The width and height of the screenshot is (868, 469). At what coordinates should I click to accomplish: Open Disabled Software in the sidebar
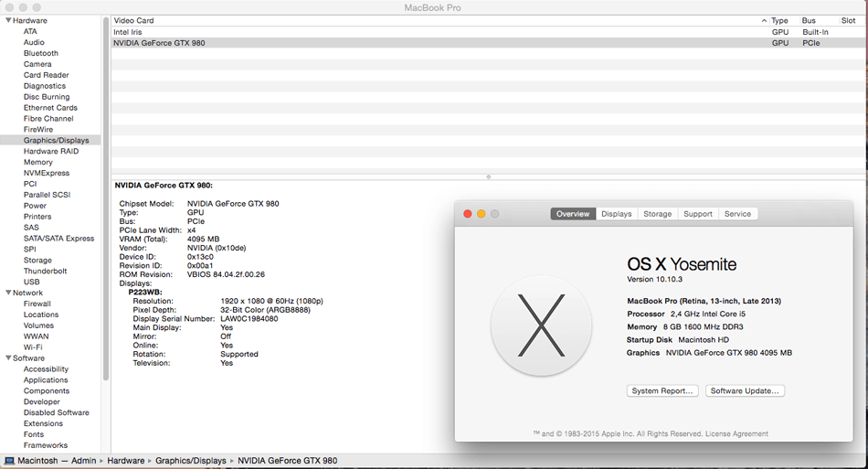[56, 412]
